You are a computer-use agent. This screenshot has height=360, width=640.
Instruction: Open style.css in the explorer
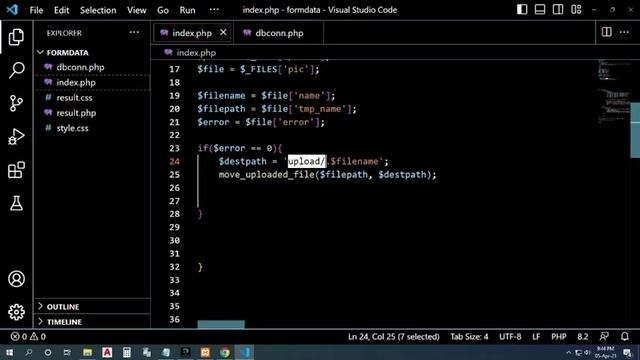92,128
